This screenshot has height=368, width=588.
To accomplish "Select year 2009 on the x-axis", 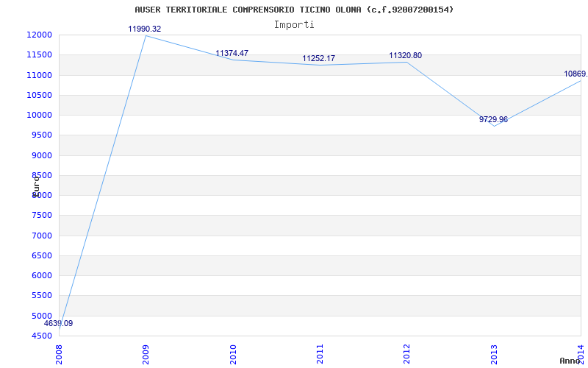I will tap(146, 353).
